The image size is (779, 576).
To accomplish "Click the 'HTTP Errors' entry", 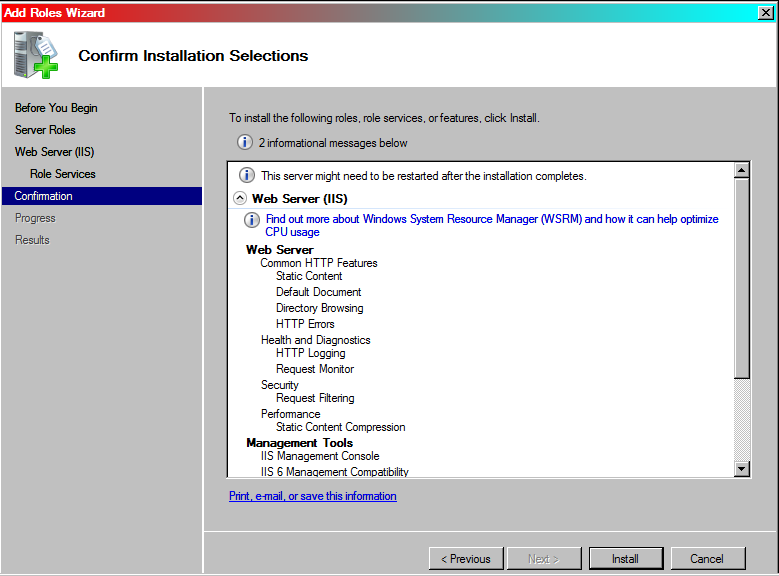I will (x=305, y=324).
